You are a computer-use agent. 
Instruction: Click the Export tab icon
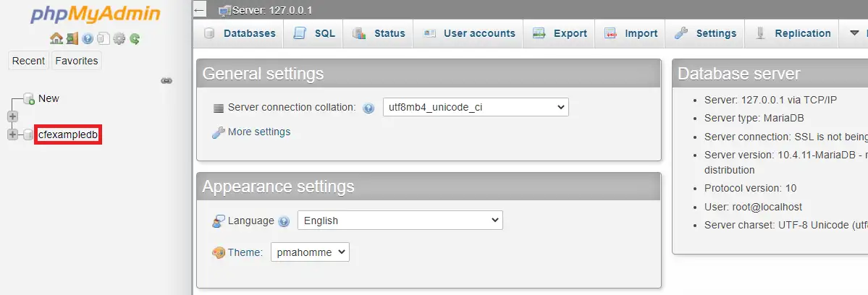coord(539,33)
